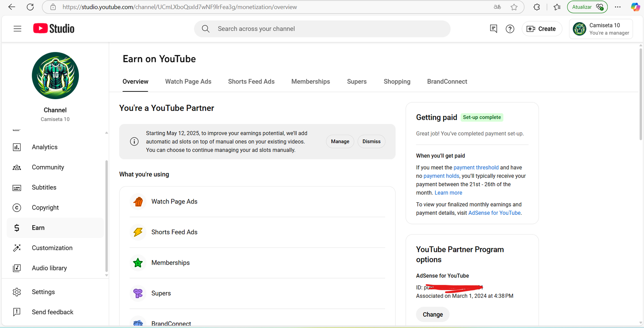Click the main page vertical scrollbar

point(641,94)
